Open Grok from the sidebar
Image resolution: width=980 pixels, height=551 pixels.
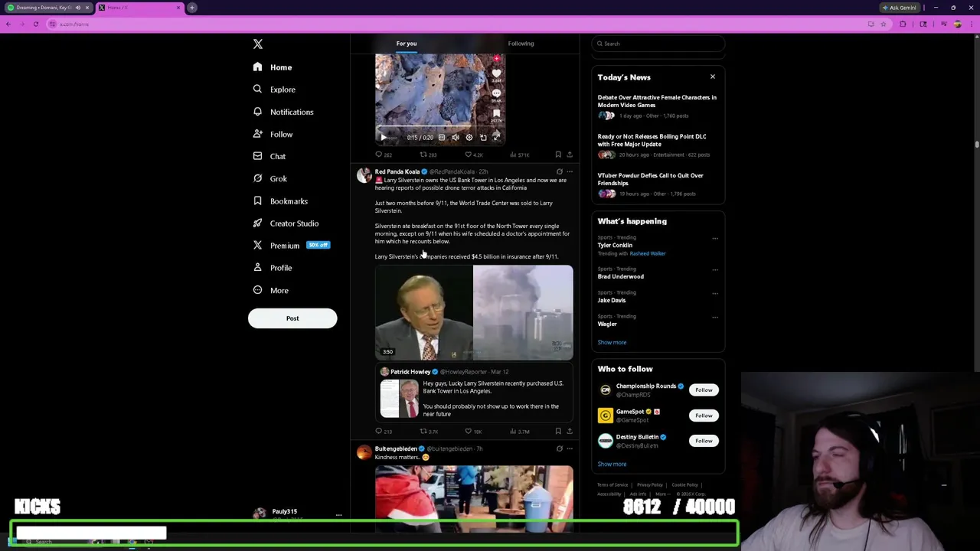tap(270, 178)
